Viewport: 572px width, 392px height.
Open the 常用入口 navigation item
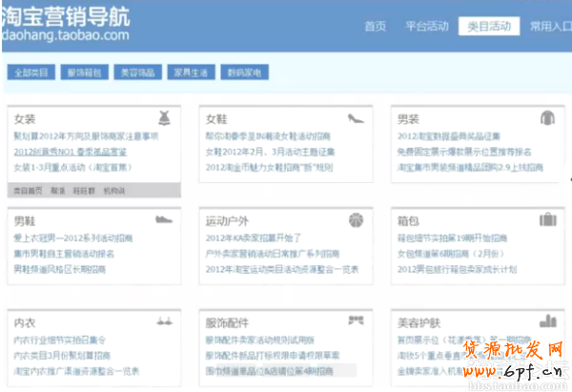click(x=549, y=26)
